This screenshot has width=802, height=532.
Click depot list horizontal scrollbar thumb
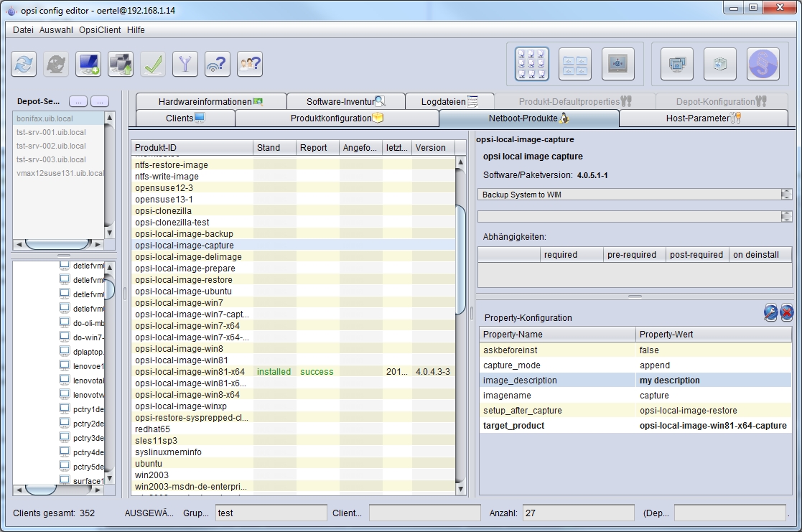pos(58,244)
